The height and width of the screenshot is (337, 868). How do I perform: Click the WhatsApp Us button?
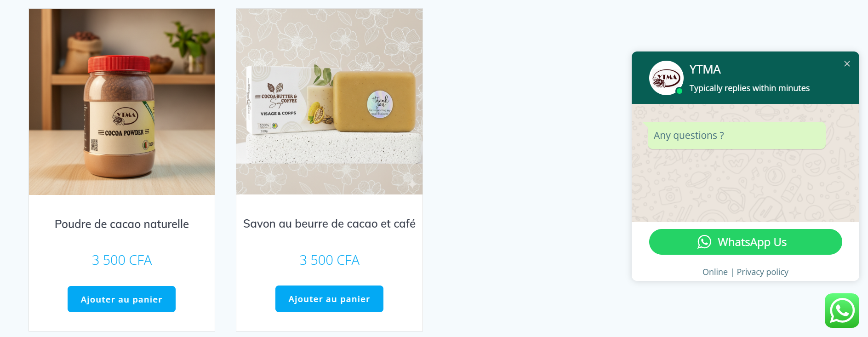pyautogui.click(x=745, y=242)
